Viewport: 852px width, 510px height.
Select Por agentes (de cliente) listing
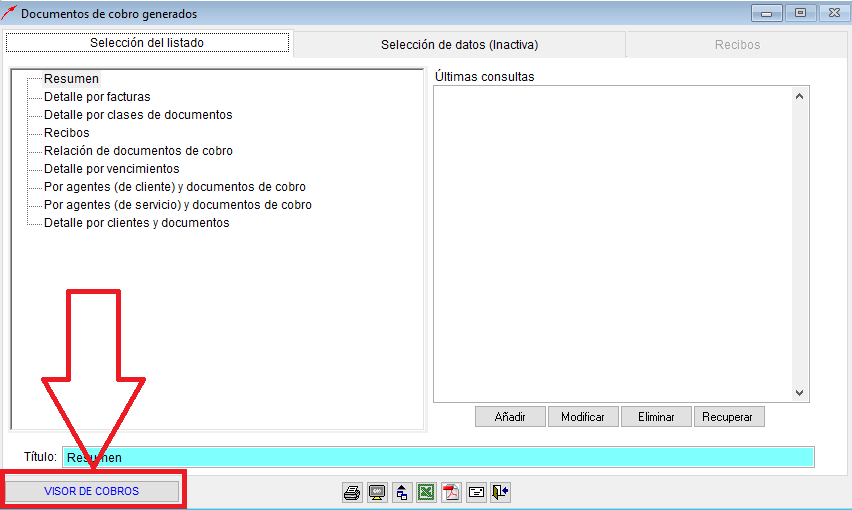(174, 187)
